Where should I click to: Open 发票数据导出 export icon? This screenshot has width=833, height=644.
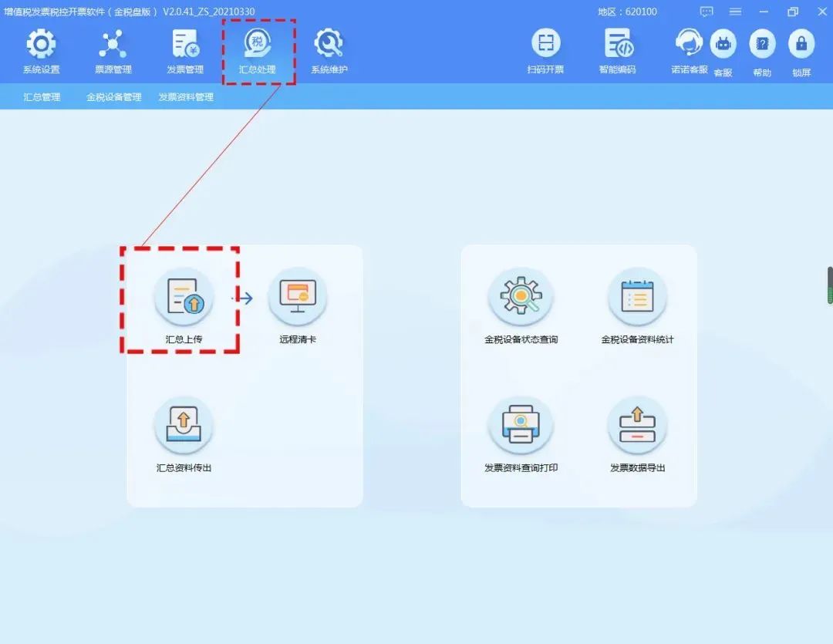[x=638, y=425]
